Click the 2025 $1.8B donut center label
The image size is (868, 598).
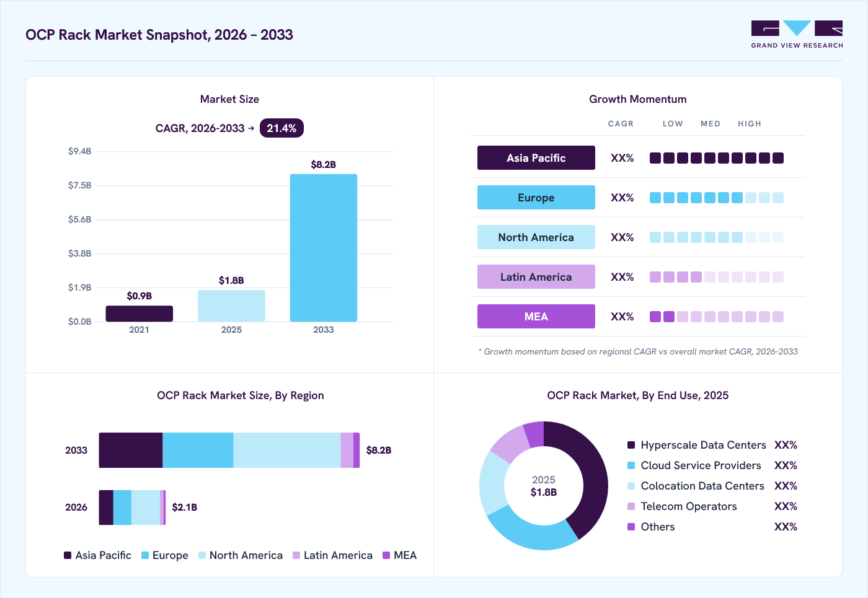click(x=544, y=486)
